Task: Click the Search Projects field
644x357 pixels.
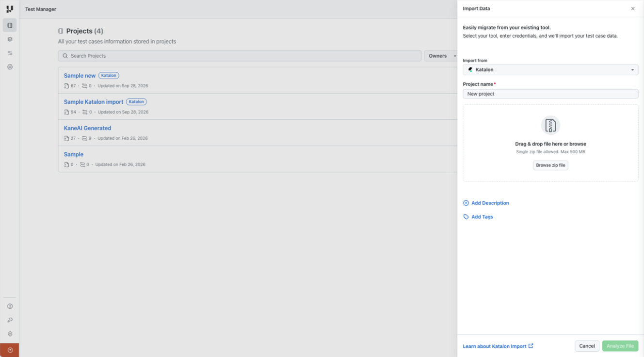Action: [240, 56]
